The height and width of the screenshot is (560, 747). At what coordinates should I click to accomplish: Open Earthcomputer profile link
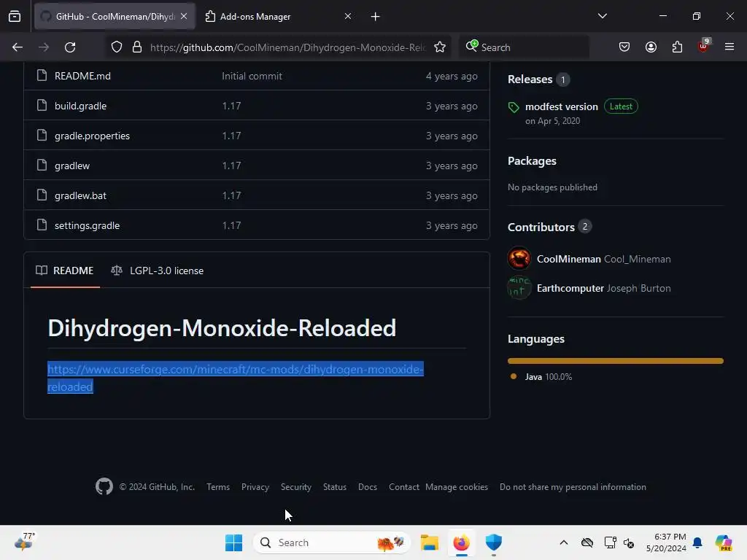tap(570, 288)
